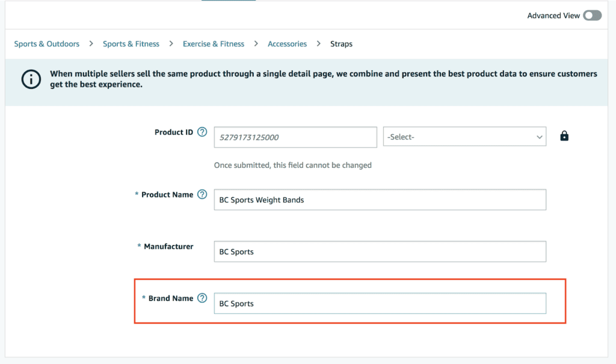Focus the Product ID number field
The image size is (616, 364).
click(x=295, y=137)
